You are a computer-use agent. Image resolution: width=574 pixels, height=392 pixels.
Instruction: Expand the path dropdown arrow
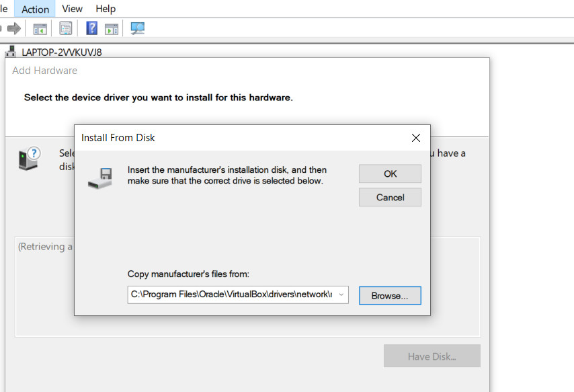(x=341, y=295)
